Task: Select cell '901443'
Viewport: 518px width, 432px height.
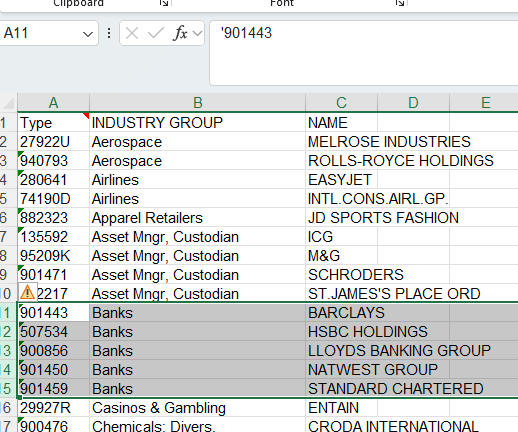Action: tap(53, 313)
